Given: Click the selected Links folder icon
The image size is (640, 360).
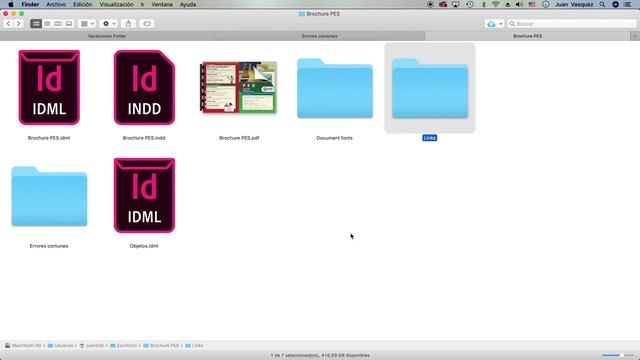Looking at the screenshot, I should [430, 89].
